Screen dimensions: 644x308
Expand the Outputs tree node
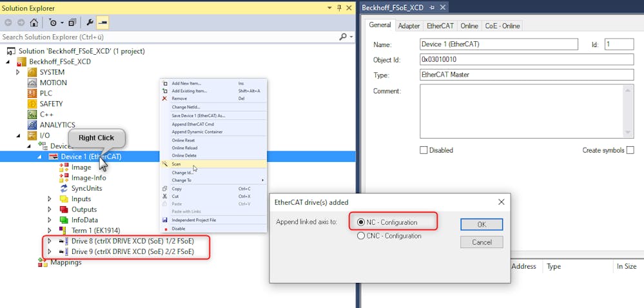50,209
